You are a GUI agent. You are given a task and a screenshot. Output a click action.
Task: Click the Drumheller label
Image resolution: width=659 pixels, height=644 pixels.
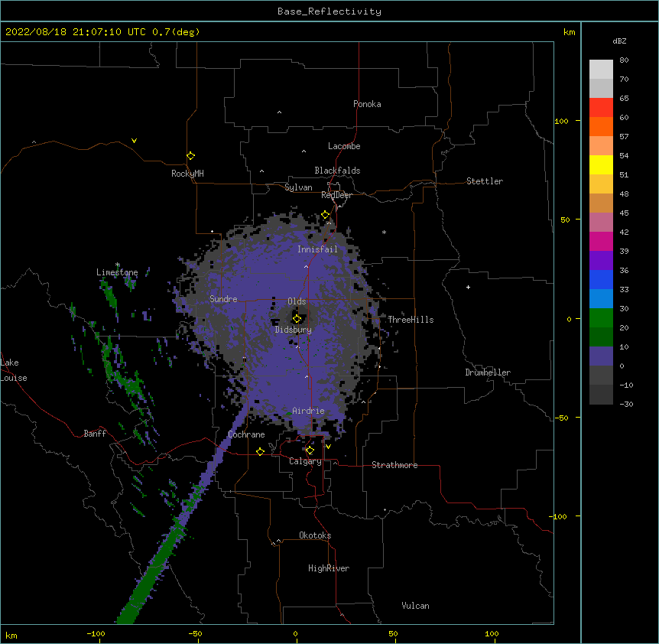click(x=488, y=372)
